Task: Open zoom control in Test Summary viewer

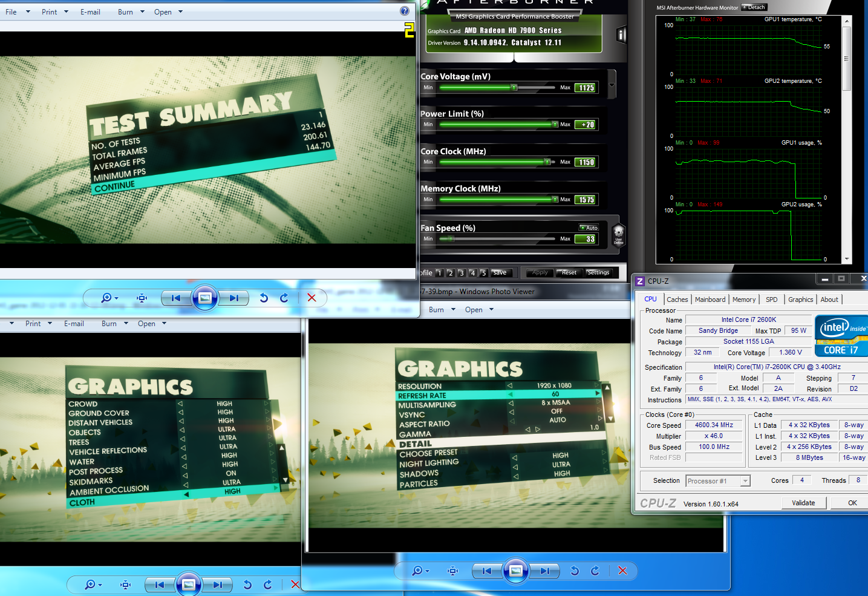Action: 109,298
